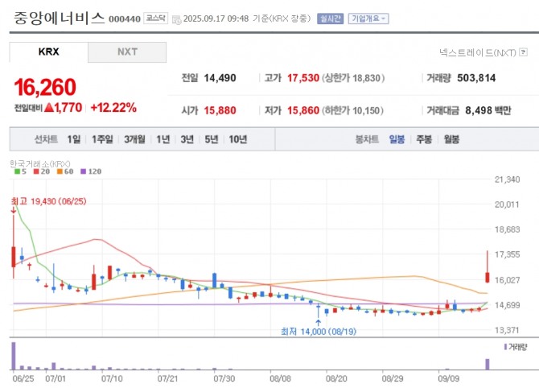Click the 06/25 volume bar
The image size is (539, 392).
click(x=14, y=356)
